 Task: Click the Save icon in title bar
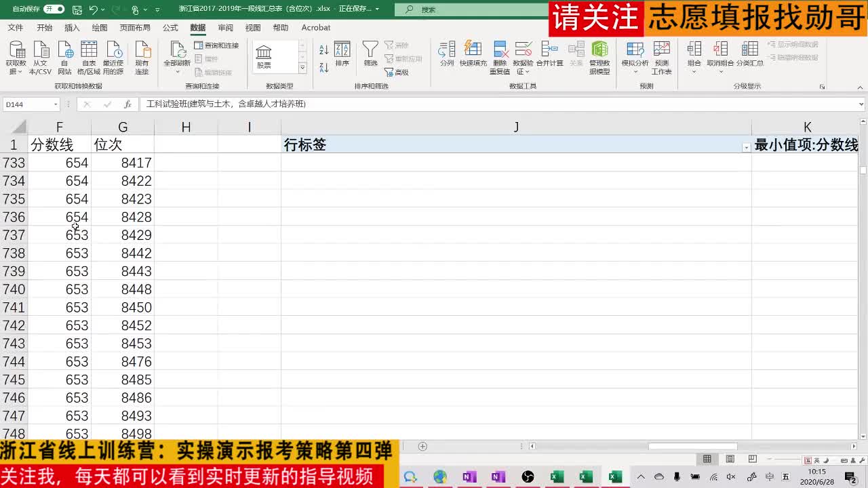click(x=77, y=9)
